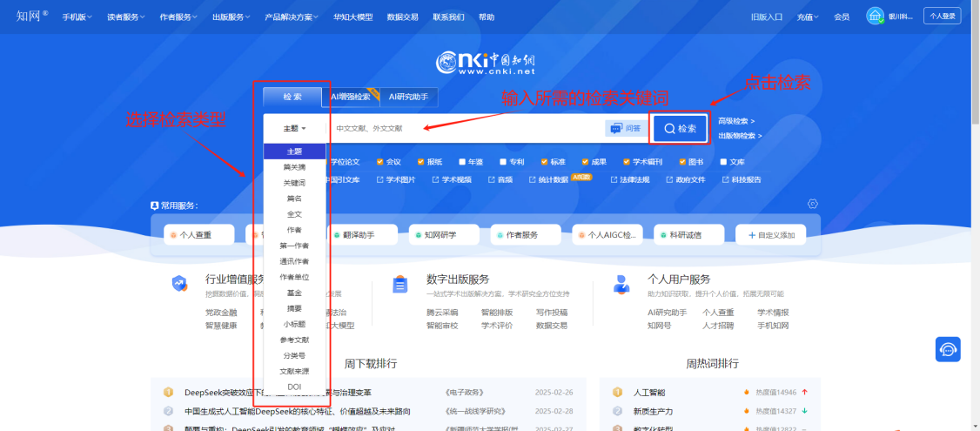Screen dimensions: 980x431
Task: Click the magnifier 检索 search button
Action: (x=680, y=129)
